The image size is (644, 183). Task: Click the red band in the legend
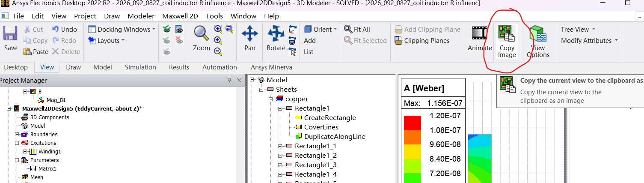[413, 123]
